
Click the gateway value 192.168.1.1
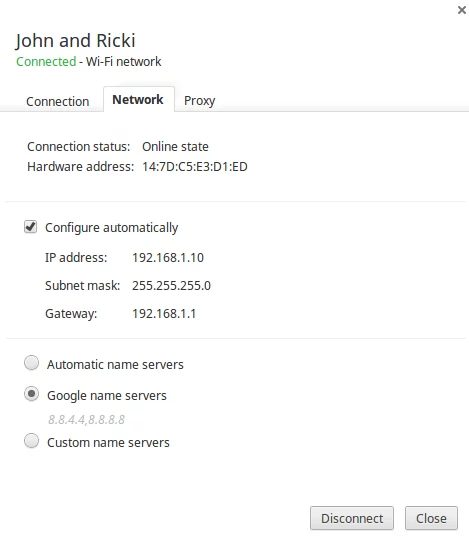tap(164, 314)
